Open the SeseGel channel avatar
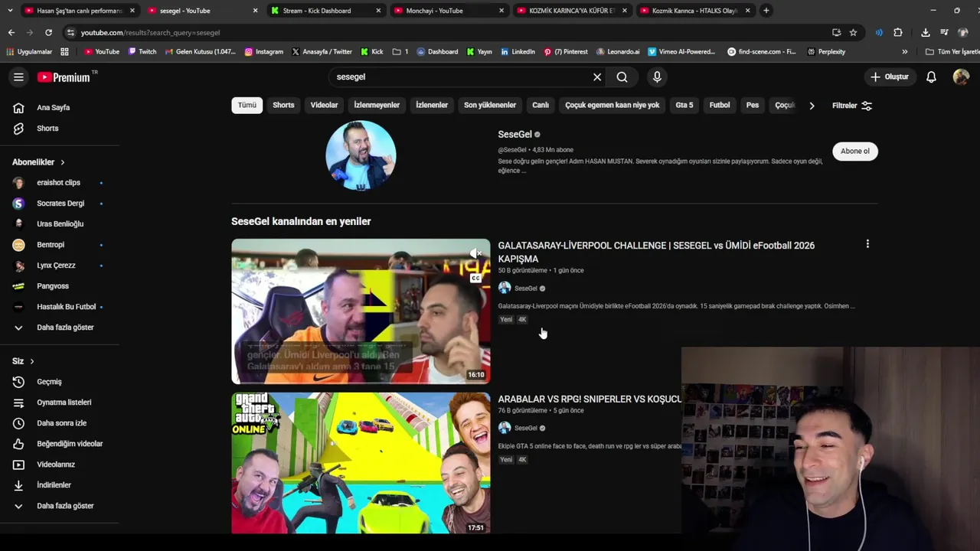Screen dimensions: 980x551 (361, 155)
